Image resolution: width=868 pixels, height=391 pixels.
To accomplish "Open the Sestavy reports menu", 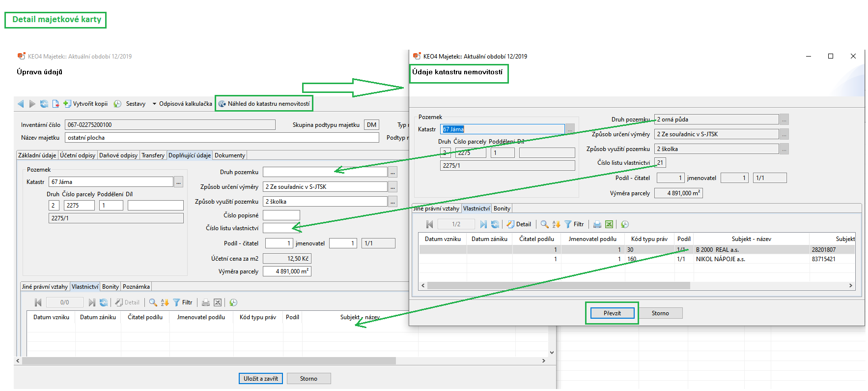I will pyautogui.click(x=136, y=104).
